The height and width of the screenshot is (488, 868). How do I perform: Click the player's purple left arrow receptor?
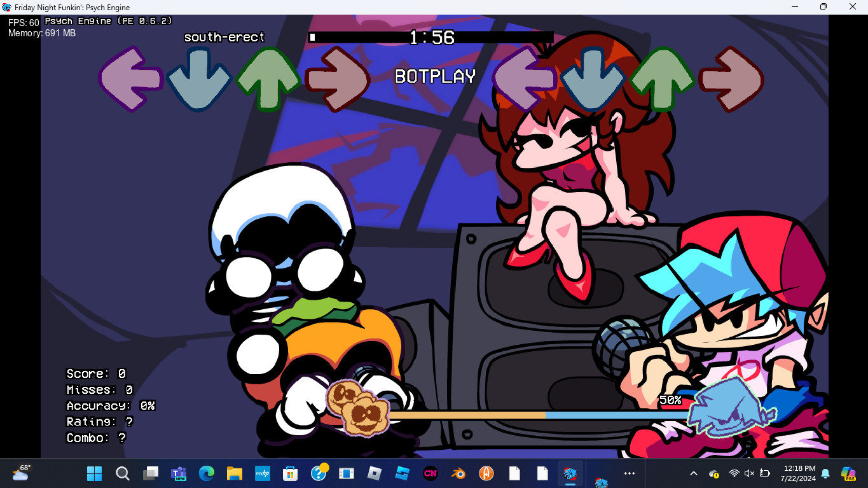(524, 79)
